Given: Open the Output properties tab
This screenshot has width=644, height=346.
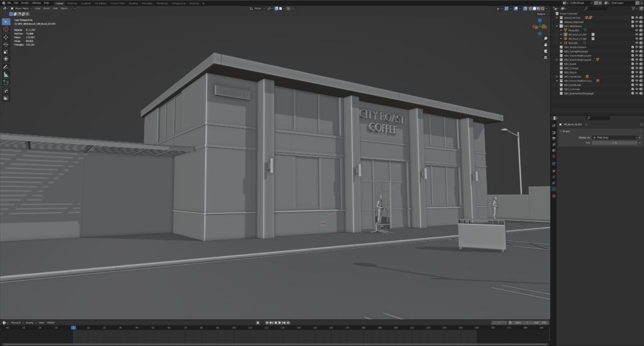Looking at the screenshot, I should (x=553, y=138).
